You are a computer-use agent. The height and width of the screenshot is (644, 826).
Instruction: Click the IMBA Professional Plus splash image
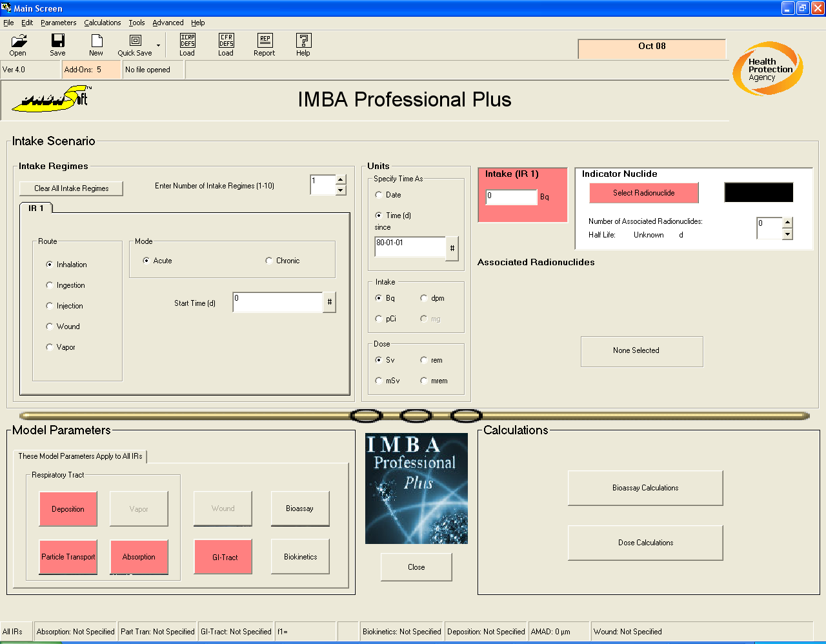416,488
